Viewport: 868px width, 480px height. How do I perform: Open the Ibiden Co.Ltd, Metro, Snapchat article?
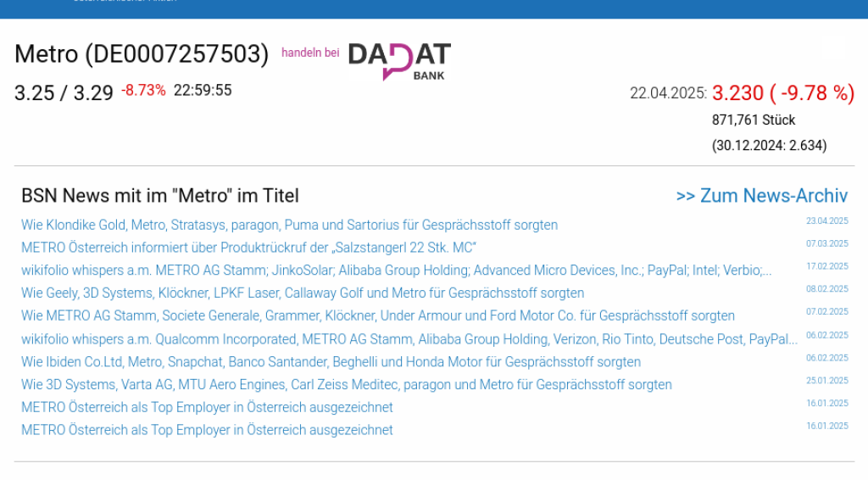pos(331,362)
